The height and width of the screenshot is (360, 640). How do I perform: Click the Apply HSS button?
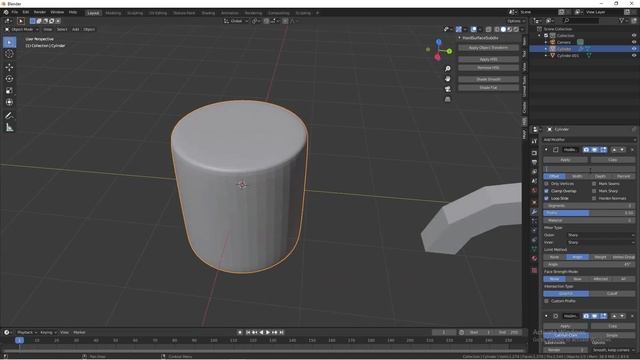[488, 60]
